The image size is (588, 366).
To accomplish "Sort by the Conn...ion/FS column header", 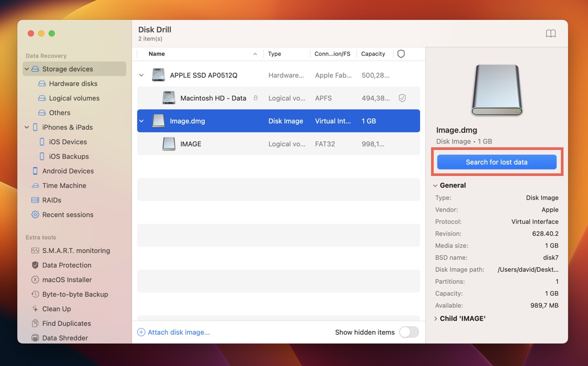I will tap(332, 54).
